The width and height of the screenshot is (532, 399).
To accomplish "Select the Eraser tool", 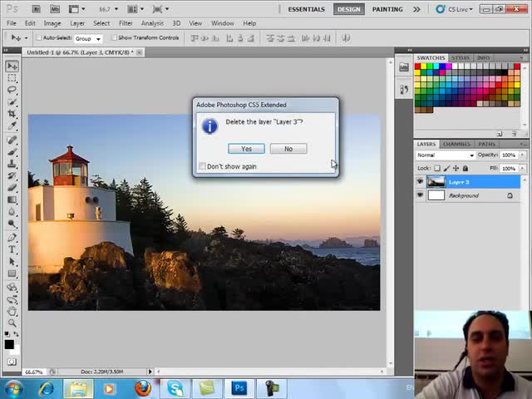I will (12, 187).
